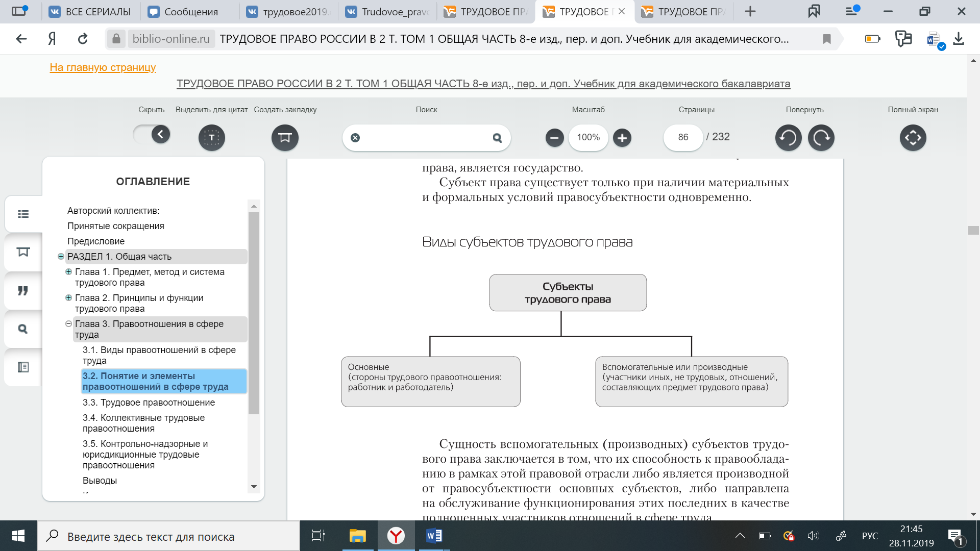980x551 pixels.
Task: Bookmark page via address bar icon
Action: 826,39
